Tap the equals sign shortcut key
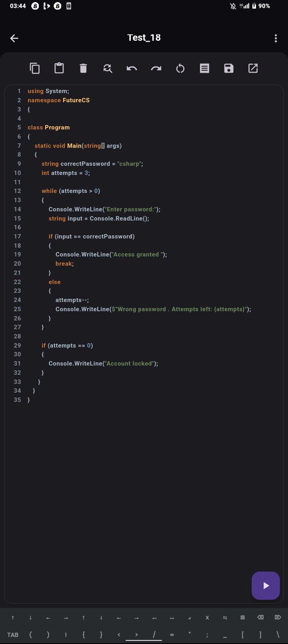The height and width of the screenshot is (644, 288). (172, 635)
